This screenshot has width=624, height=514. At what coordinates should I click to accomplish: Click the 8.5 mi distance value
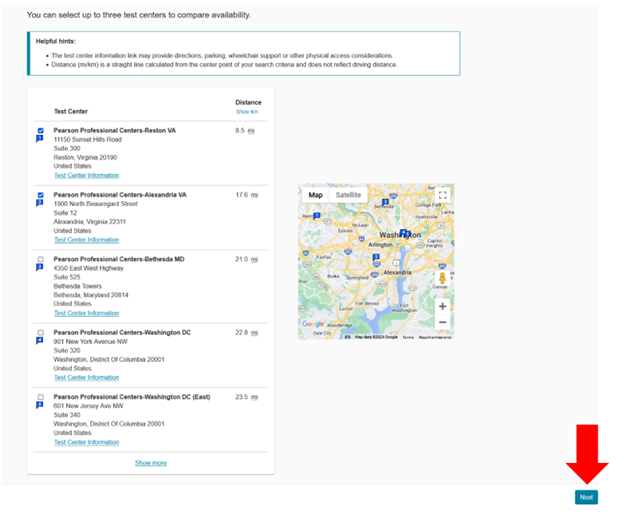click(245, 130)
